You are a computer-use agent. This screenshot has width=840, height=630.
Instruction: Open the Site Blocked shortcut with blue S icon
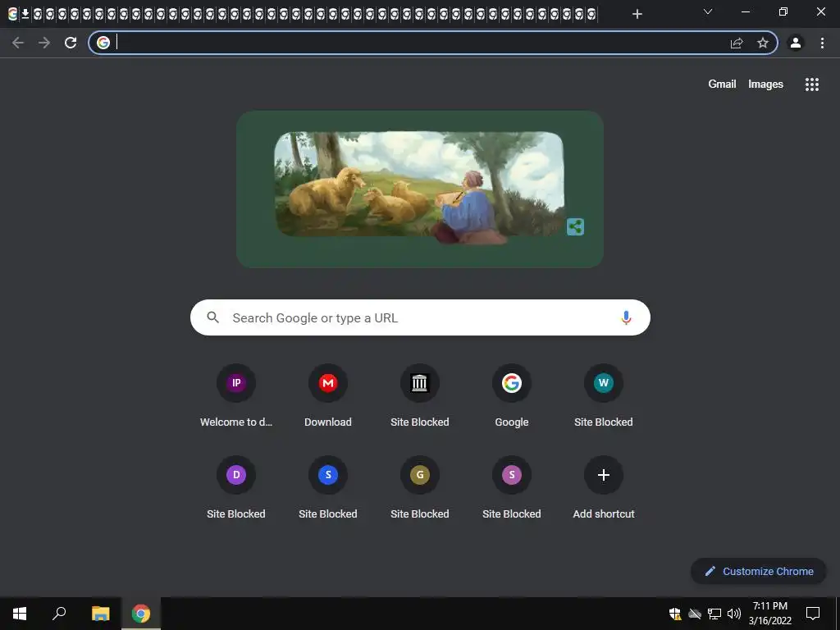click(x=328, y=488)
